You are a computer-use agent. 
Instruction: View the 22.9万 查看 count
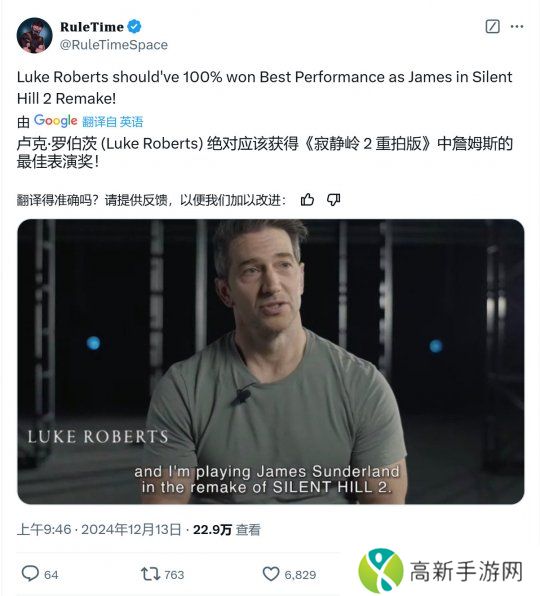click(x=227, y=529)
